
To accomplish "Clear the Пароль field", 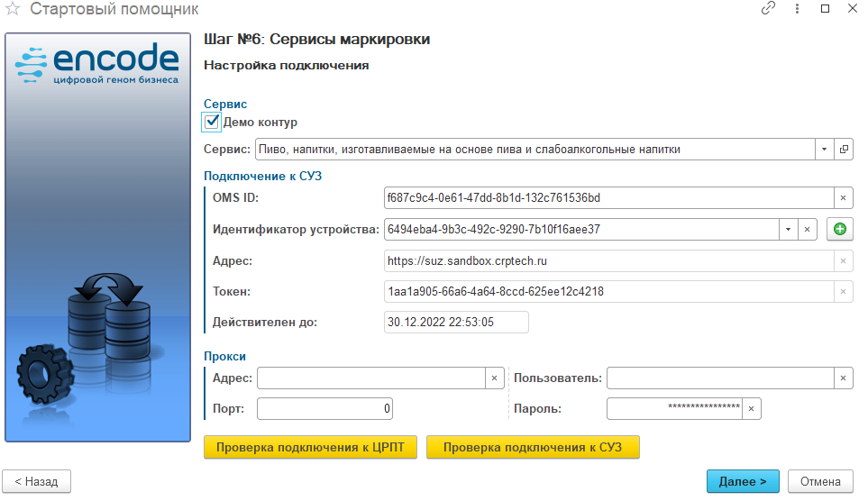I will pos(752,409).
